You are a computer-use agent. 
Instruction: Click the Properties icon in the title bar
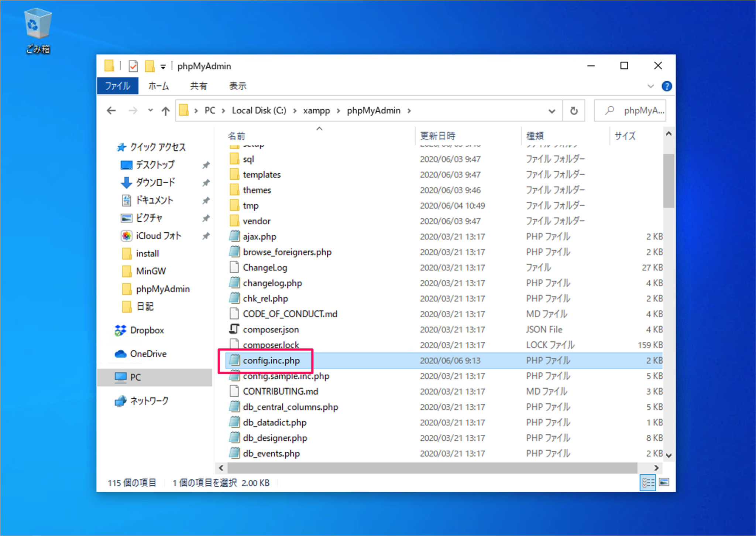pyautogui.click(x=133, y=66)
